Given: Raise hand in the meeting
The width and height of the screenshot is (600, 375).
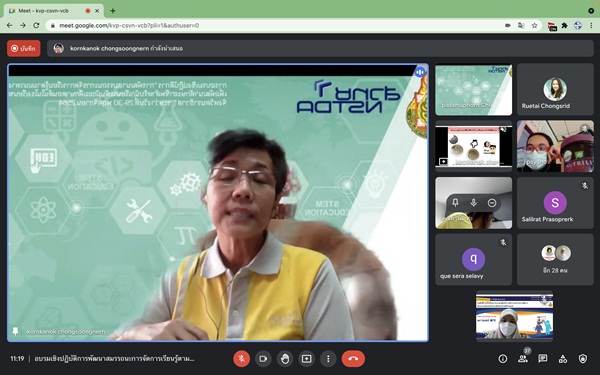Looking at the screenshot, I should coord(285,359).
